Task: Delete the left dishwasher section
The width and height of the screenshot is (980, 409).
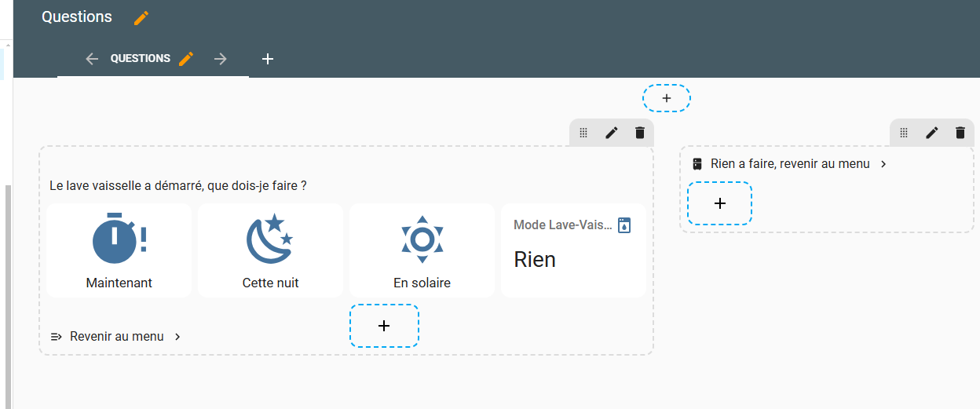Action: point(640,133)
